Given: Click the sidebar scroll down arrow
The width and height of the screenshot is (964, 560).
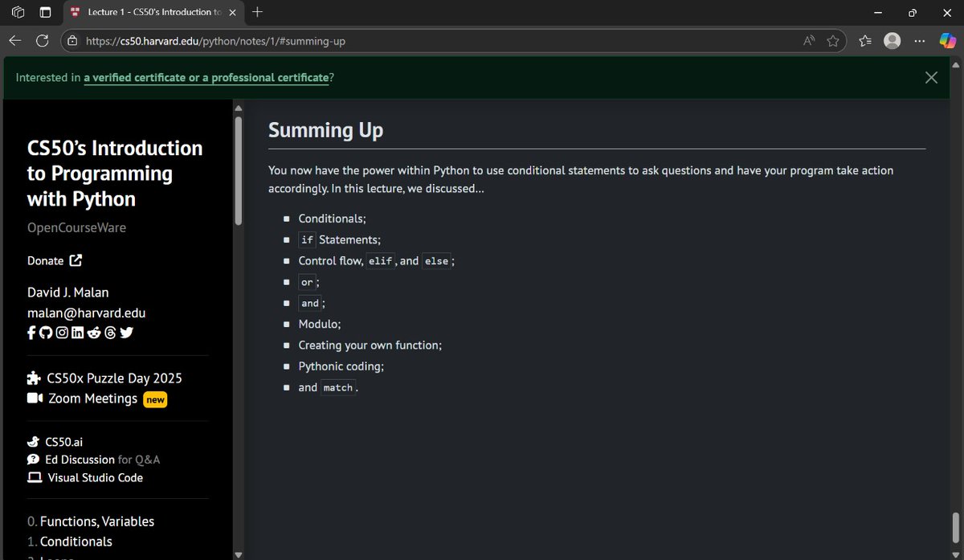Looking at the screenshot, I should [238, 554].
